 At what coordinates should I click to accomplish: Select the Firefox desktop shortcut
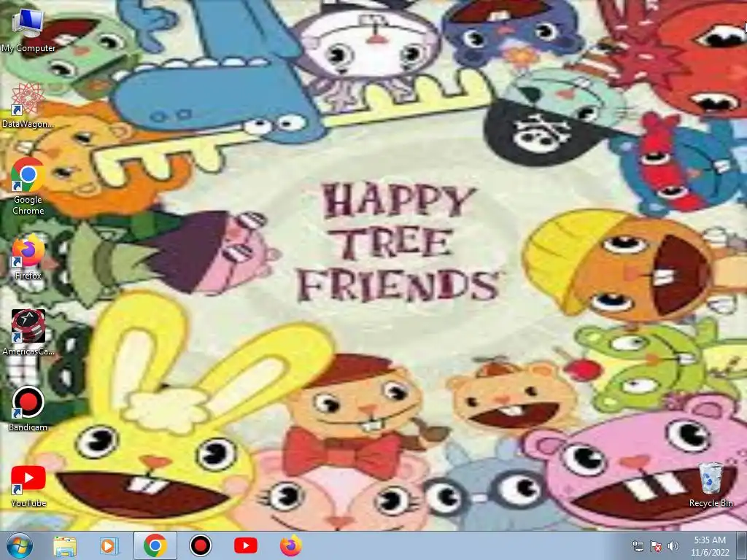click(28, 257)
